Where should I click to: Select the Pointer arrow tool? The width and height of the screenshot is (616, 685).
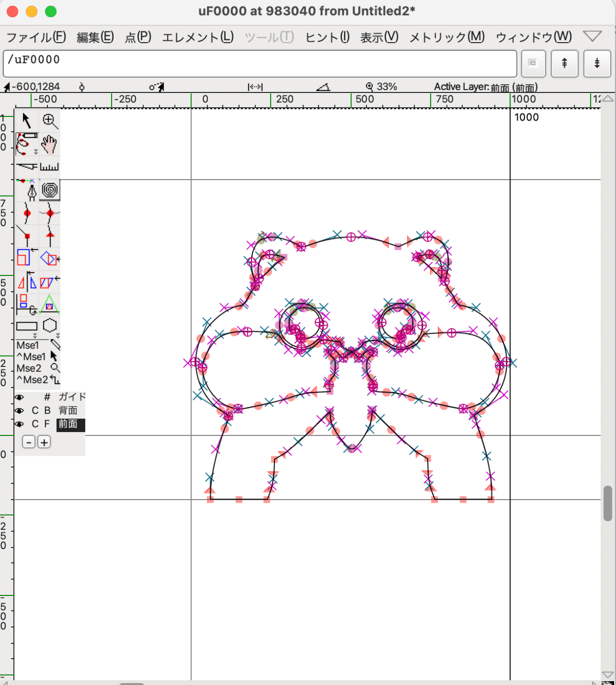26,121
